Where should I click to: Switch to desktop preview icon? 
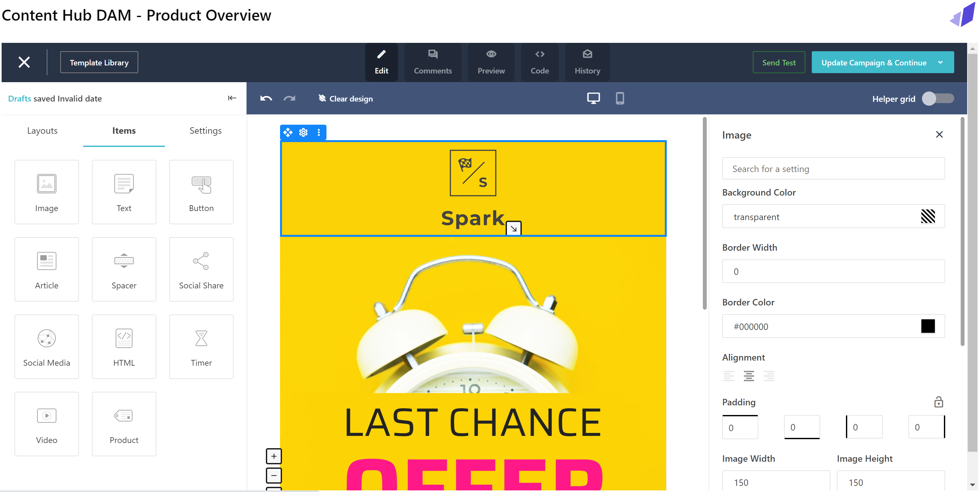tap(593, 99)
